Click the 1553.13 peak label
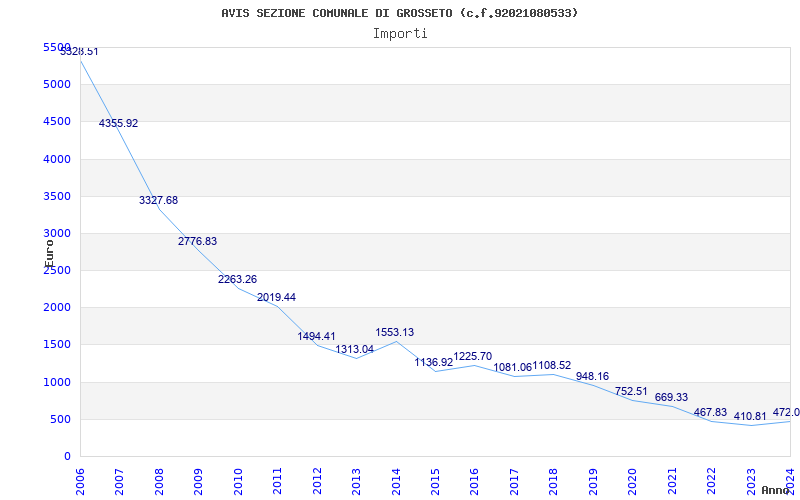This screenshot has width=800, height=500. point(395,332)
